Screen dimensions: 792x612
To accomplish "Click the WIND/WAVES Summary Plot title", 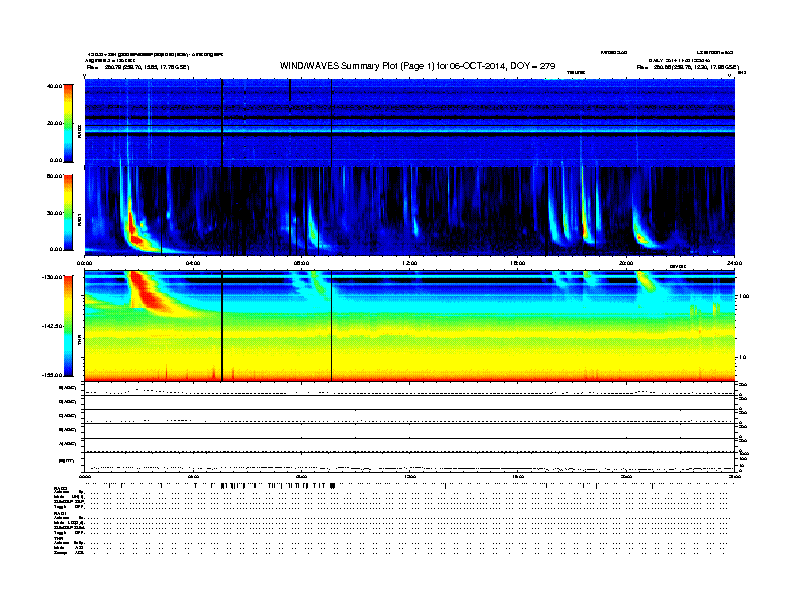I will (x=417, y=66).
